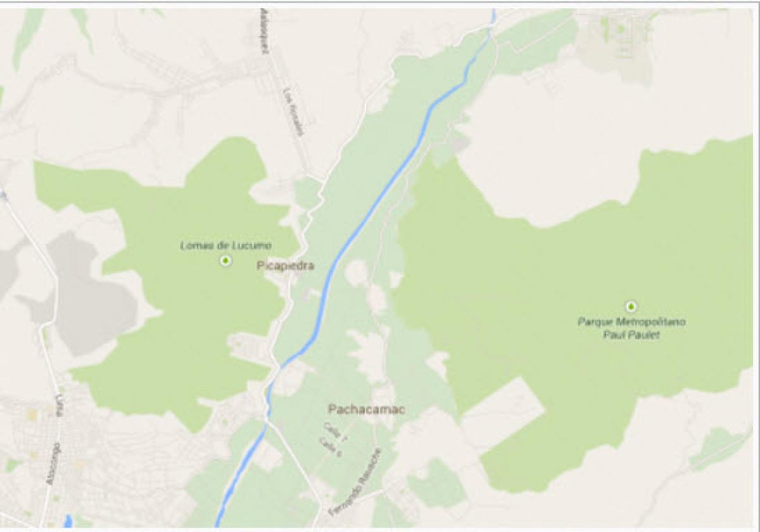Select the Pachacamac town label

(x=366, y=410)
